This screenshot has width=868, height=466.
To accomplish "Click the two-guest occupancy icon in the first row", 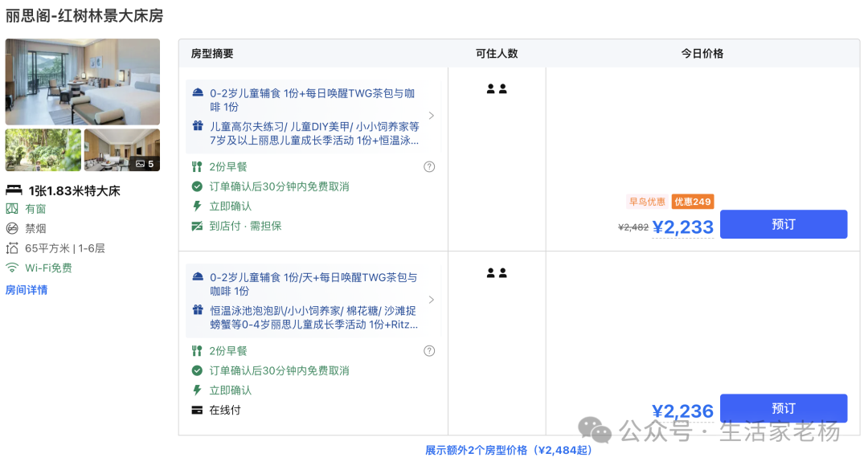I will (497, 88).
